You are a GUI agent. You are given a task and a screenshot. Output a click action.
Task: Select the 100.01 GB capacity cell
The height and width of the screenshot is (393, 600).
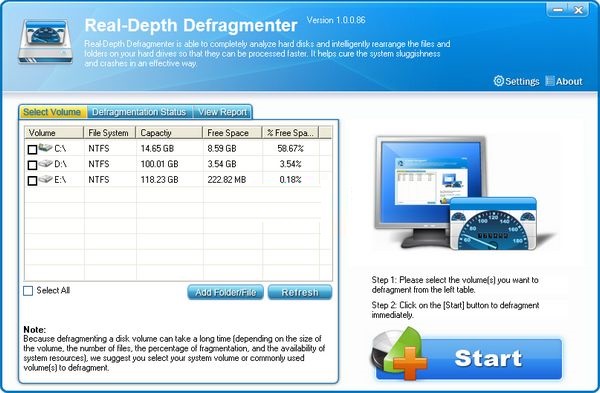click(x=160, y=164)
